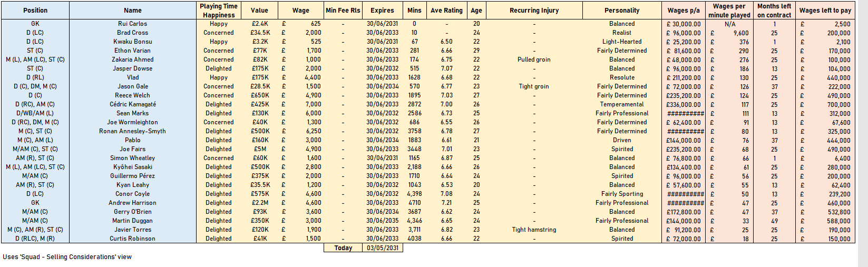The image size is (868, 267).
Task: Select the 'Kwaku Bonsu' cell
Action: 133,42
